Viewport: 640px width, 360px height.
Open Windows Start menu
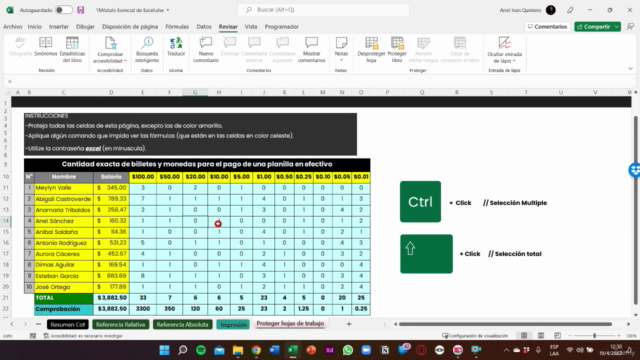164,350
